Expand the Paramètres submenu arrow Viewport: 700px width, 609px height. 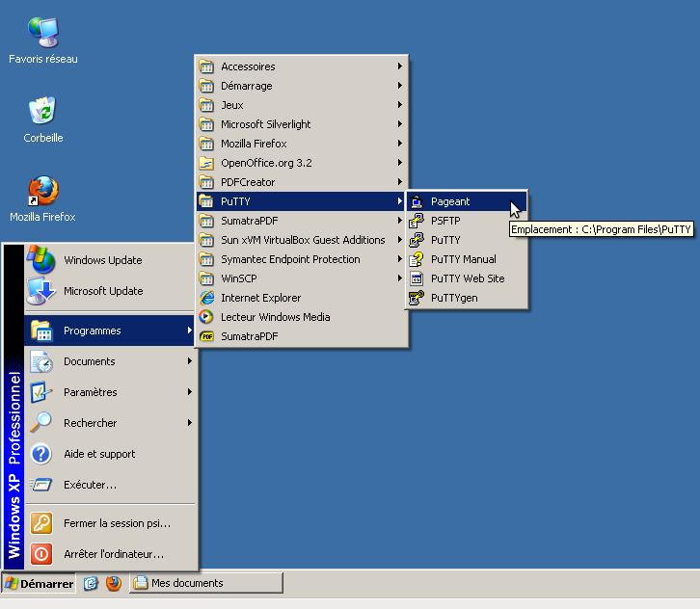coord(190,392)
